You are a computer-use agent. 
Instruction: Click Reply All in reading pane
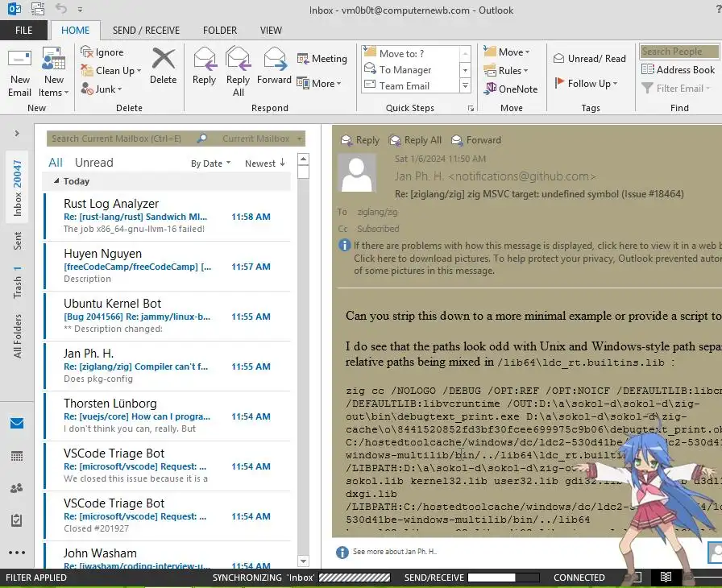point(415,140)
